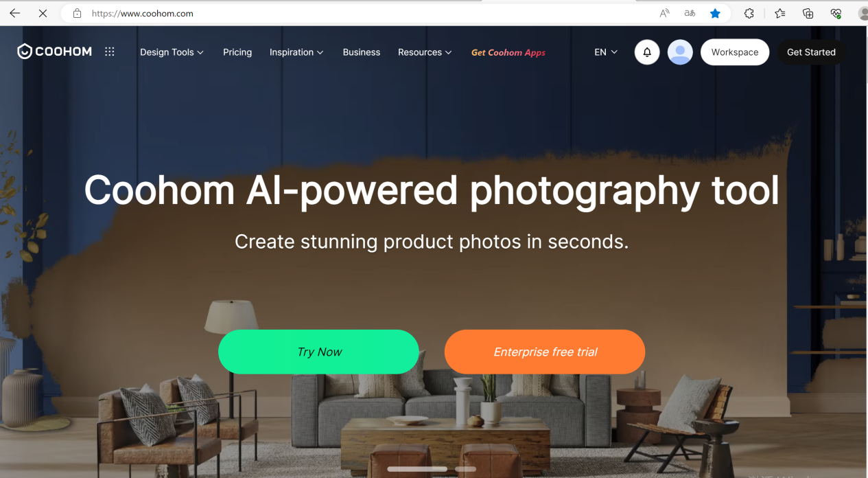Open the read aloud icon in the address bar
The height and width of the screenshot is (478, 868).
pos(664,13)
